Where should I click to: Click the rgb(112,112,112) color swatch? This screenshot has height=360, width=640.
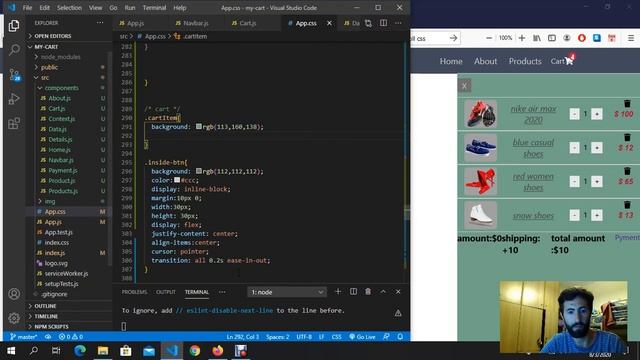(x=199, y=171)
